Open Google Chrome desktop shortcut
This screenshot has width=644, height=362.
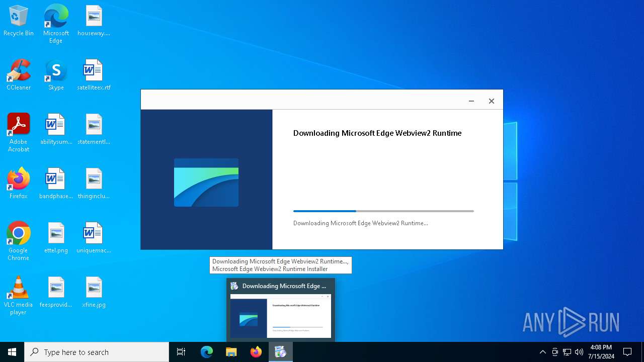[19, 241]
